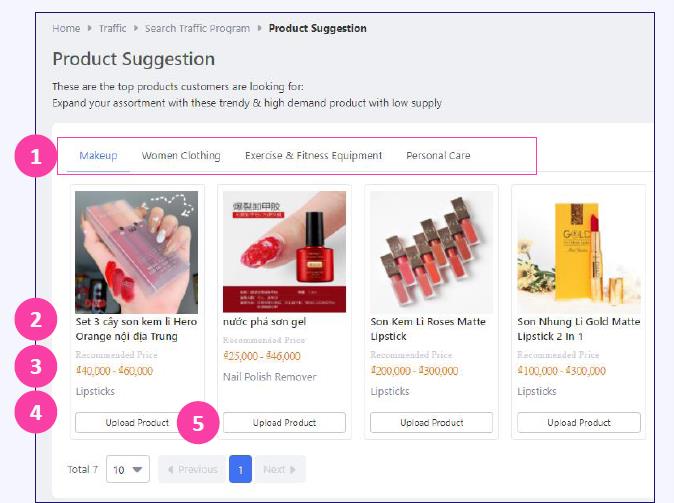Expand the page size dropdown showing 10
Image resolution: width=674 pixels, height=503 pixels.
tap(128, 469)
